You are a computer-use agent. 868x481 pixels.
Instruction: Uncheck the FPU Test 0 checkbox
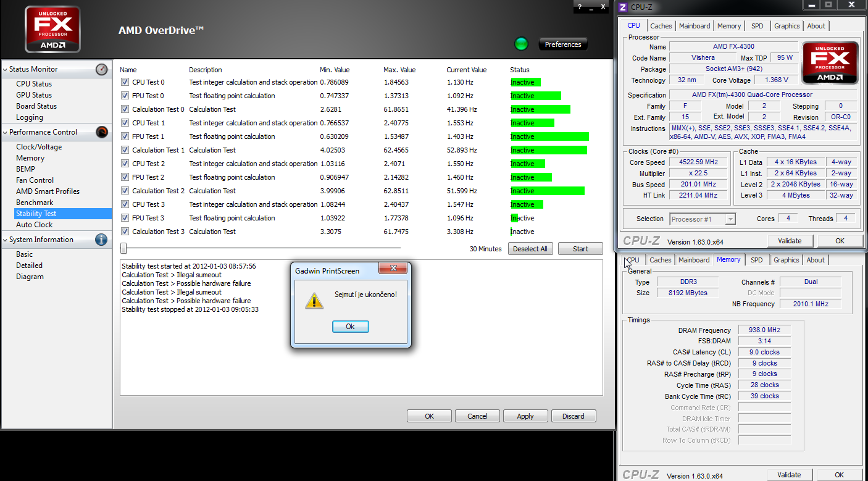click(125, 96)
